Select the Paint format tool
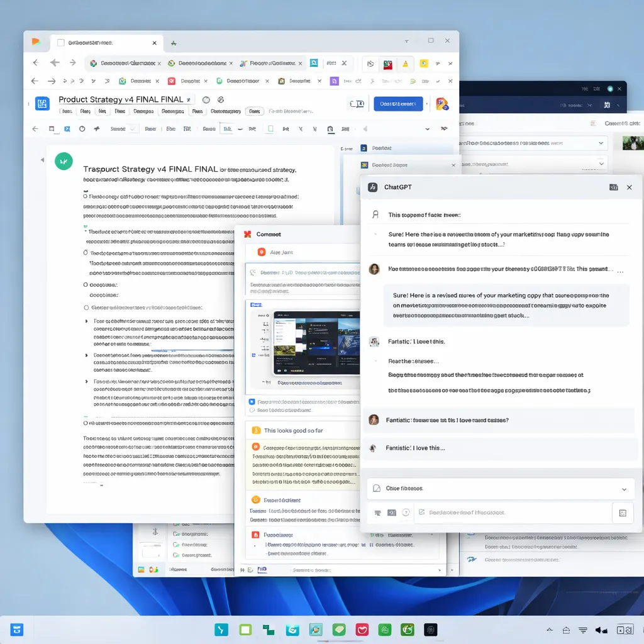The width and height of the screenshot is (644, 644). click(96, 129)
